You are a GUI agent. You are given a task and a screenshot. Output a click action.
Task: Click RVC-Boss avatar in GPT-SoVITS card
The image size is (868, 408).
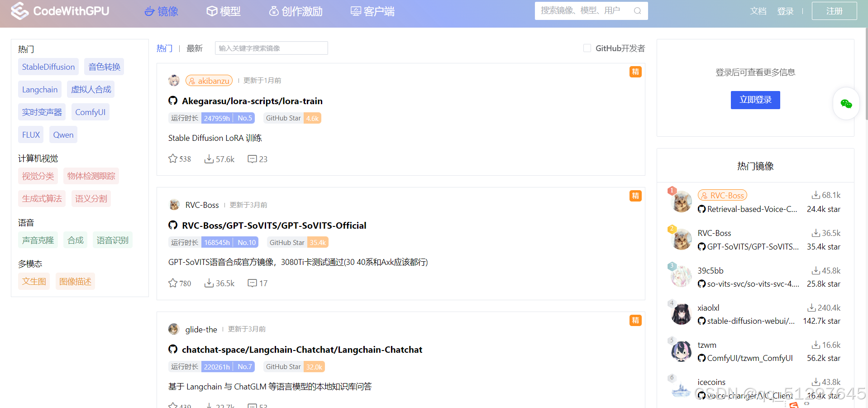tap(174, 205)
